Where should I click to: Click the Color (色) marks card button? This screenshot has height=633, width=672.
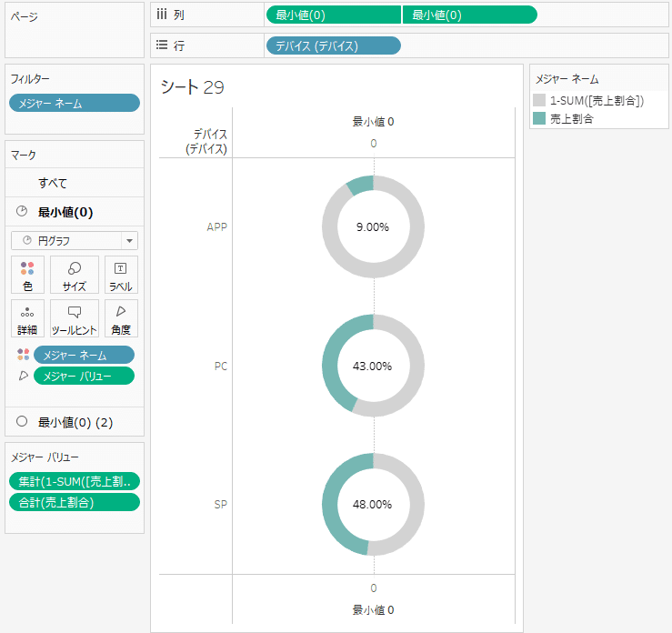(27, 275)
